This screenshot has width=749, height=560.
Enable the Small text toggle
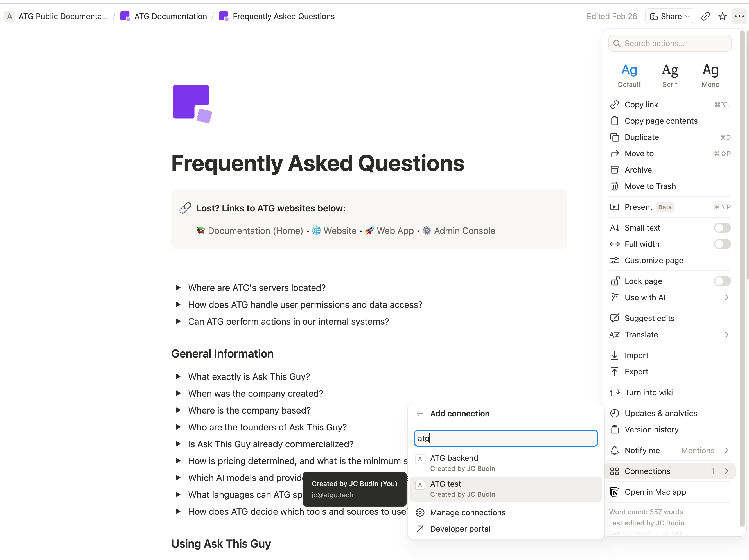[722, 227]
